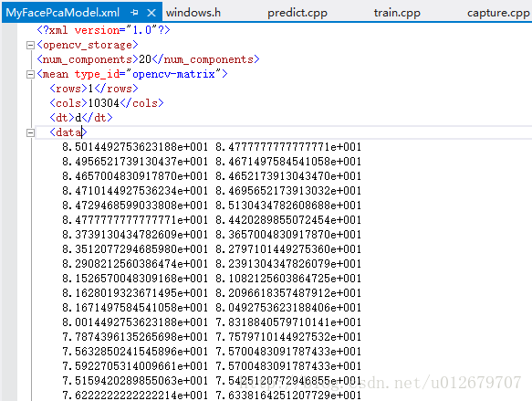Screen dimensions: 532x401
Task: Click value 8.3512077294685980e+001
Action: (x=135, y=249)
